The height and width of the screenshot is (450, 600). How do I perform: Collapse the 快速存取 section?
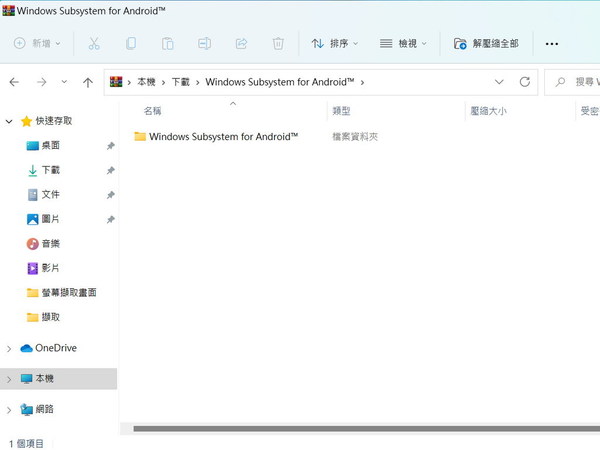[9, 122]
